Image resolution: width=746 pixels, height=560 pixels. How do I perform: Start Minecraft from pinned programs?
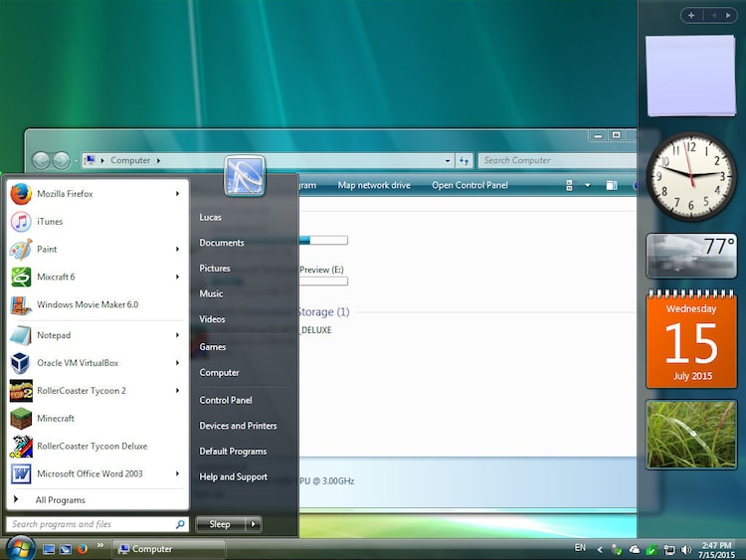point(56,419)
